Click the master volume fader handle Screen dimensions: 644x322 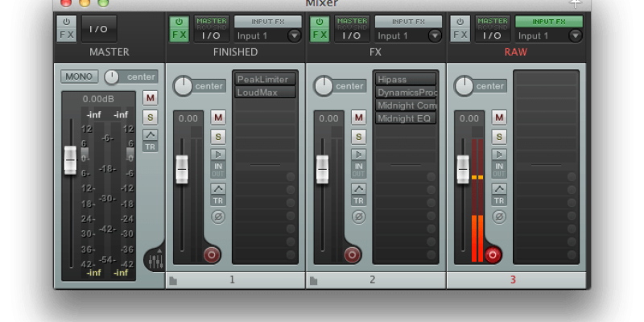(x=70, y=160)
